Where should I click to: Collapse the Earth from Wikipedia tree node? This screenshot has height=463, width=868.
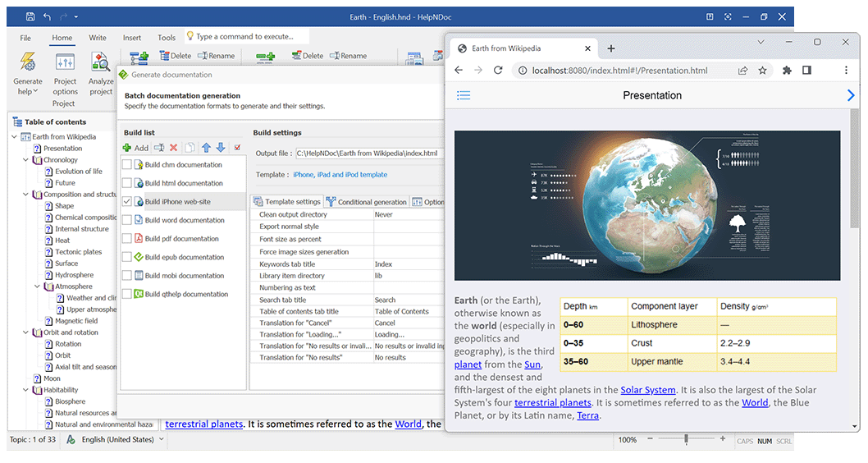point(15,136)
